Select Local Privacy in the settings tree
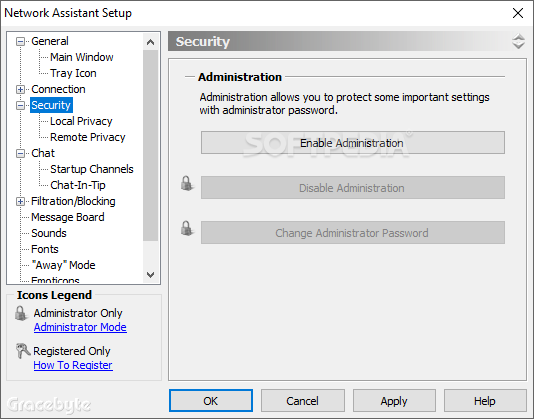Viewport: 534px width, 419px height. [81, 121]
